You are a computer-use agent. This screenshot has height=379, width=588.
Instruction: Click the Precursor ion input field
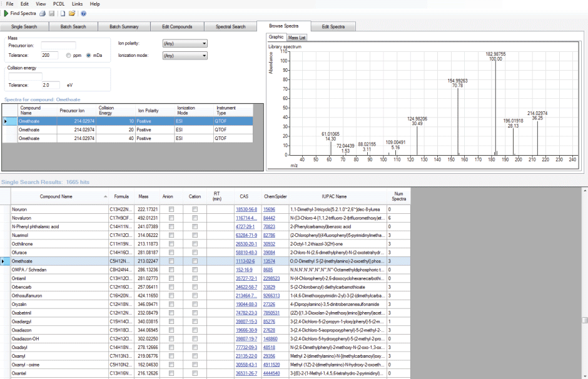58,46
